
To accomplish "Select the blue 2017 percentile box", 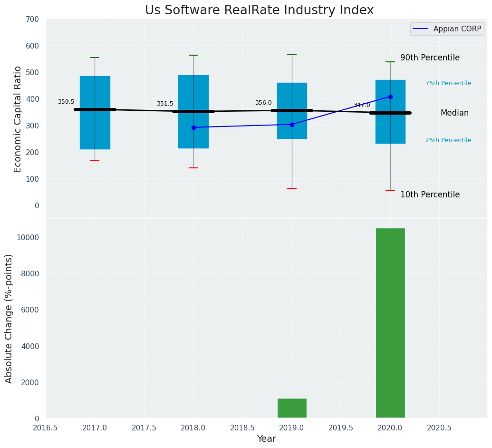I will click(x=95, y=133).
